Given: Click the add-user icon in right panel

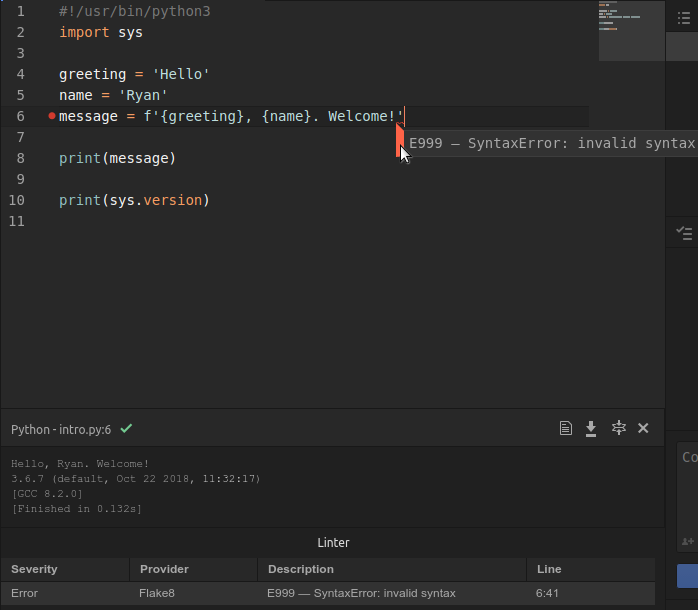Looking at the screenshot, I should click(688, 541).
